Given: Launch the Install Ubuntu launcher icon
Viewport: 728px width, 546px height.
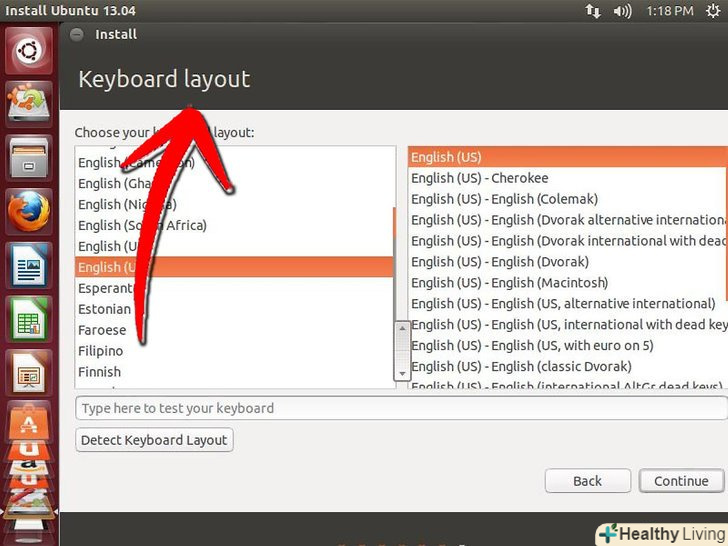Looking at the screenshot, I should (29, 103).
